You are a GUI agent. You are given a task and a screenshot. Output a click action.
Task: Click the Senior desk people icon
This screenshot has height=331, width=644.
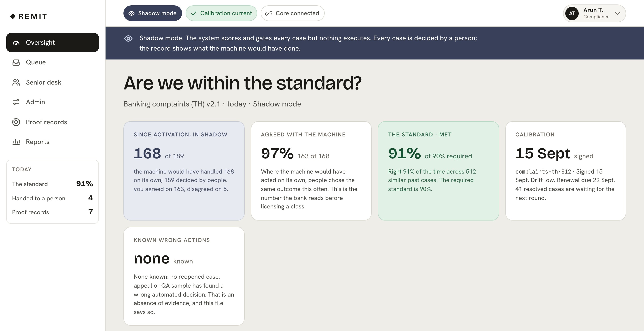click(x=16, y=83)
